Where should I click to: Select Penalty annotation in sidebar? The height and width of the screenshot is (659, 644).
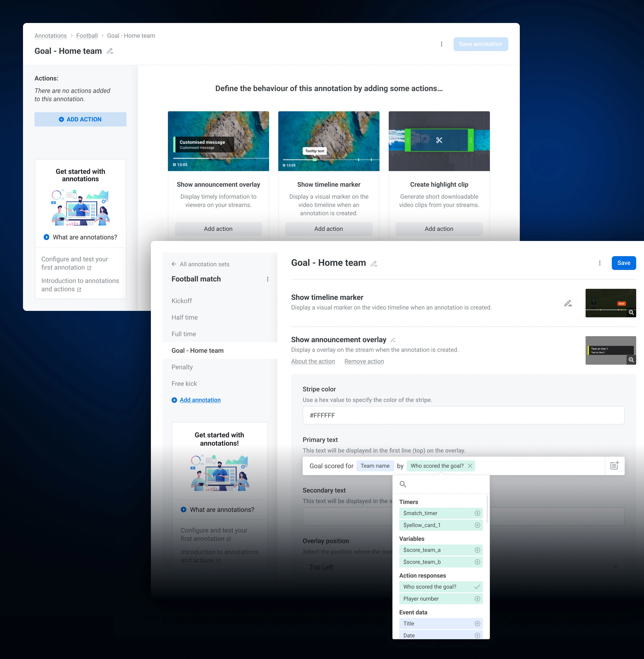click(x=182, y=367)
